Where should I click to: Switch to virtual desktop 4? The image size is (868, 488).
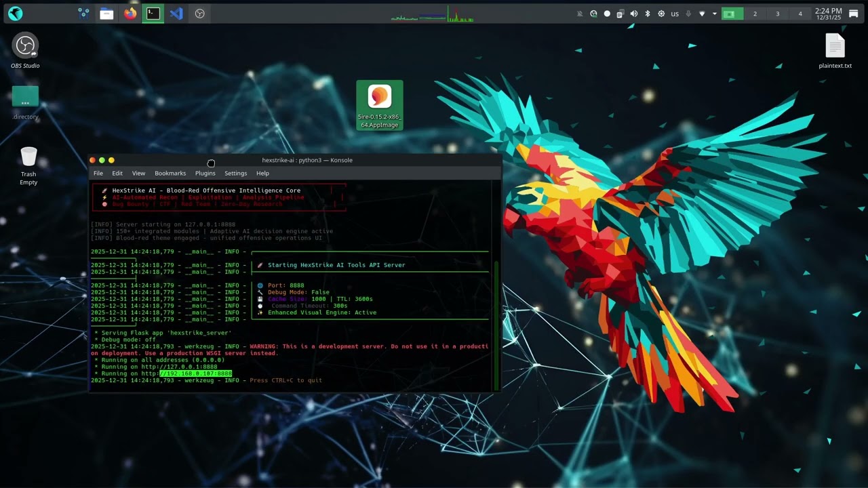point(800,14)
